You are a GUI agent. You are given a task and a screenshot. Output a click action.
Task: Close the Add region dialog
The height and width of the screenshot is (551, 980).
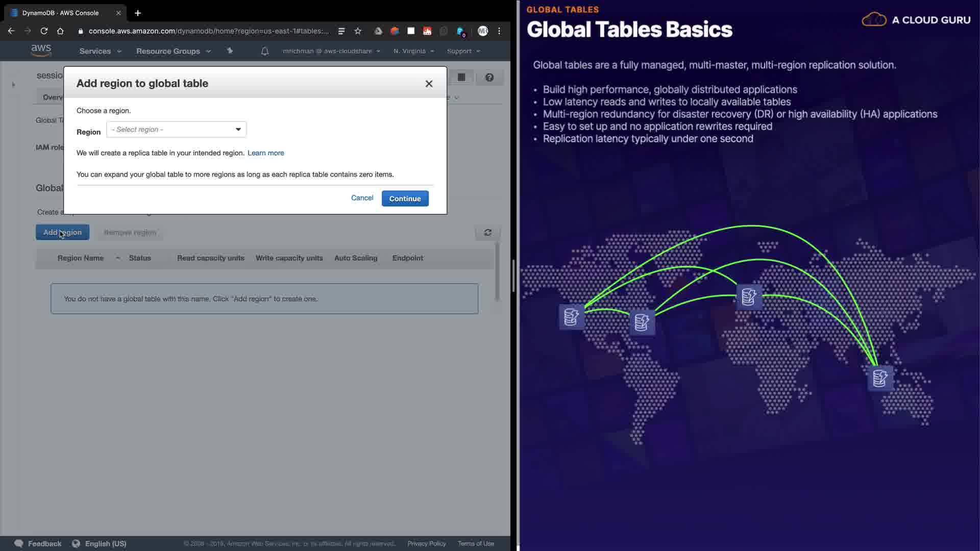(x=429, y=84)
